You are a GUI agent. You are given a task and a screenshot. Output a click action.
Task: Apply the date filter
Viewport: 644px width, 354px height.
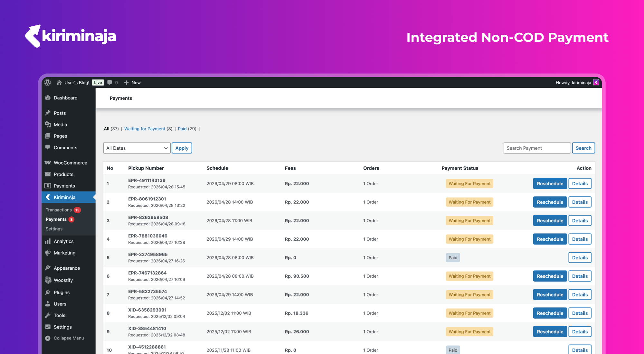(182, 148)
